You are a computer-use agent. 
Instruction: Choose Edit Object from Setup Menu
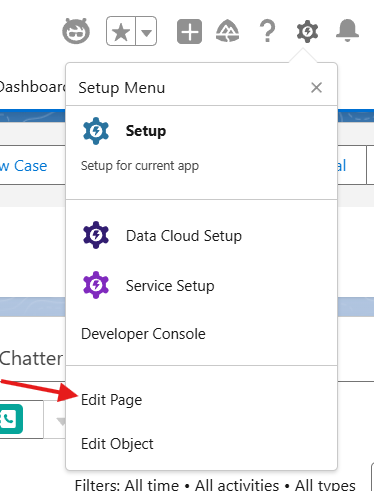click(x=117, y=444)
